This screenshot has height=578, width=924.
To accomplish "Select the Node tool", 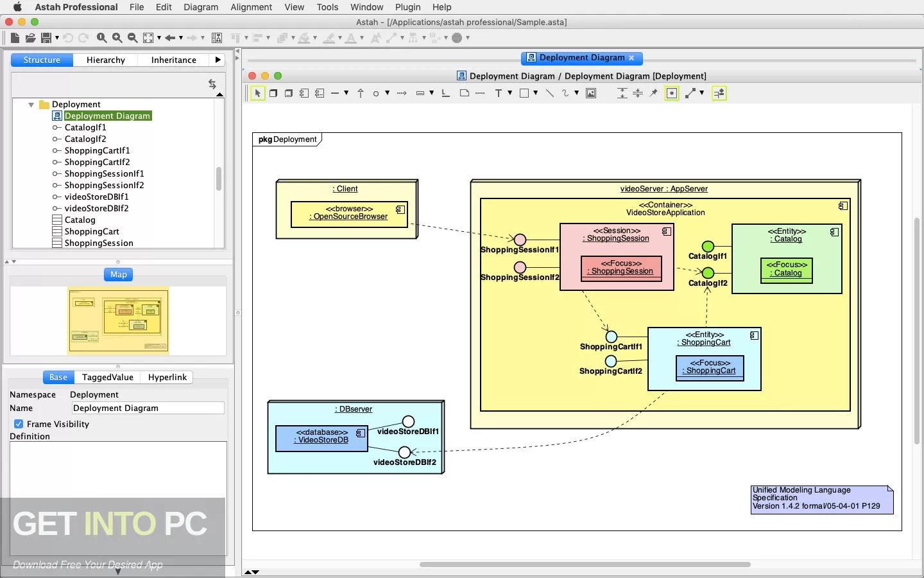I will point(273,93).
